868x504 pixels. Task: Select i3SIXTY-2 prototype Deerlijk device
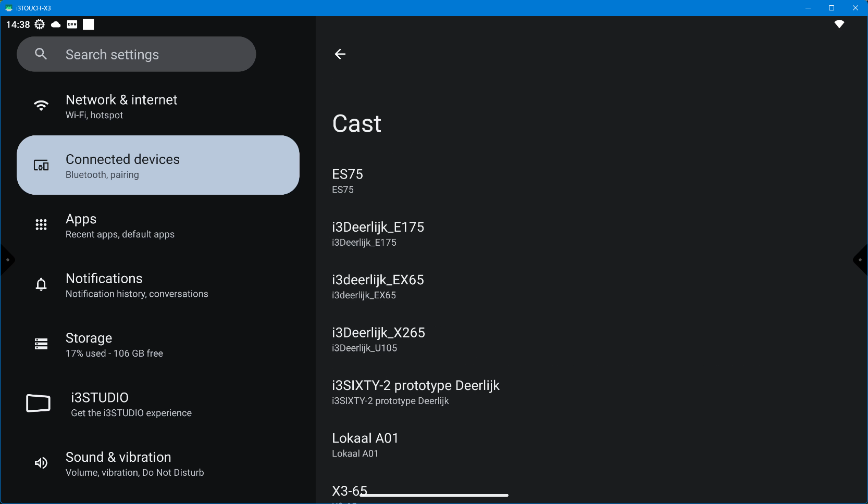415,392
